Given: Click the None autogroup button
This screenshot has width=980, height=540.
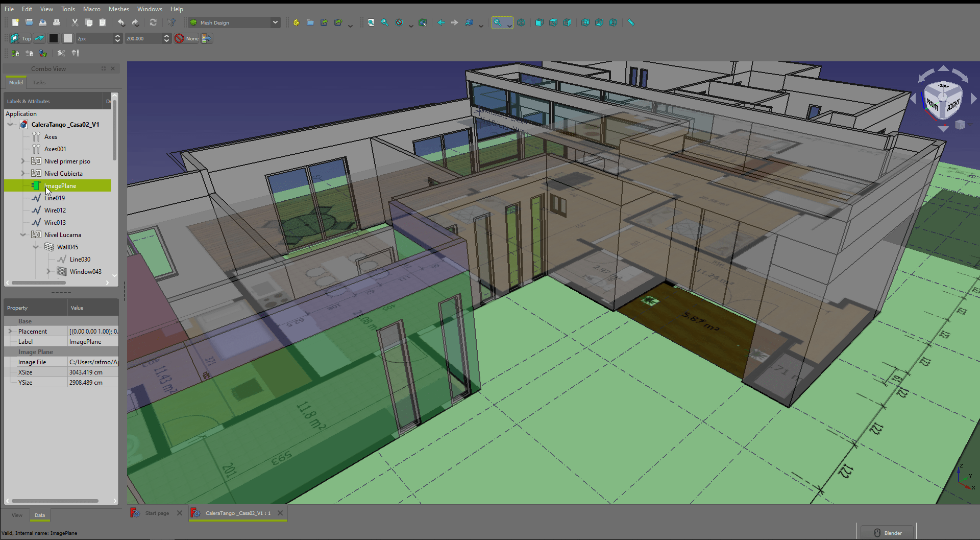Looking at the screenshot, I should (x=187, y=38).
